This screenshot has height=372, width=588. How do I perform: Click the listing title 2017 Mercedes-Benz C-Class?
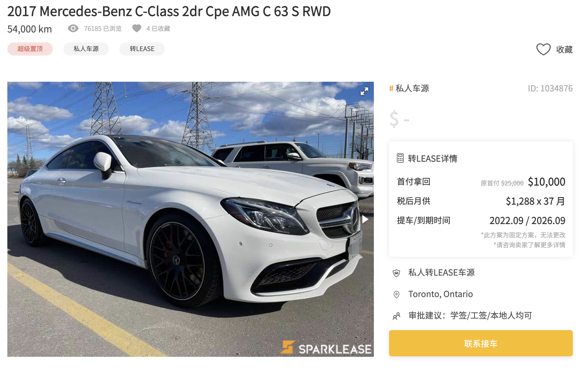169,11
